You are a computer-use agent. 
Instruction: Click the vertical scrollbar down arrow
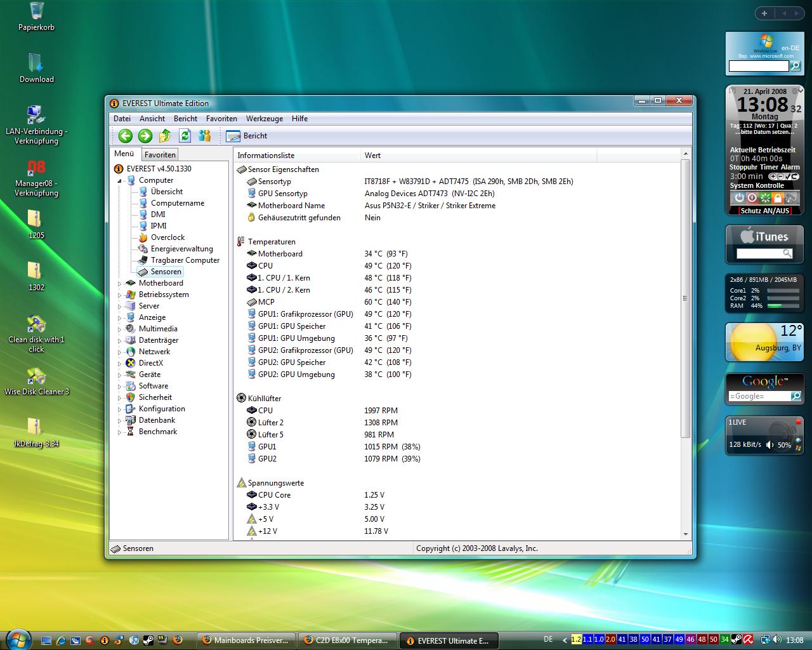pyautogui.click(x=685, y=534)
